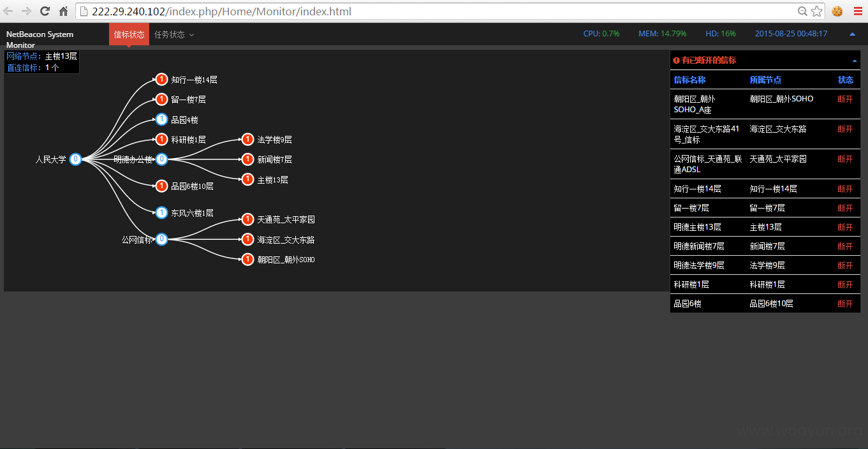Select the 海淀区_交大东路41号_信标 row

click(x=765, y=134)
